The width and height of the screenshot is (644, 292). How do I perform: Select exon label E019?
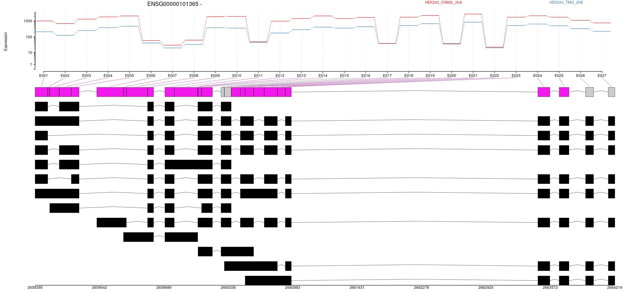(x=430, y=76)
